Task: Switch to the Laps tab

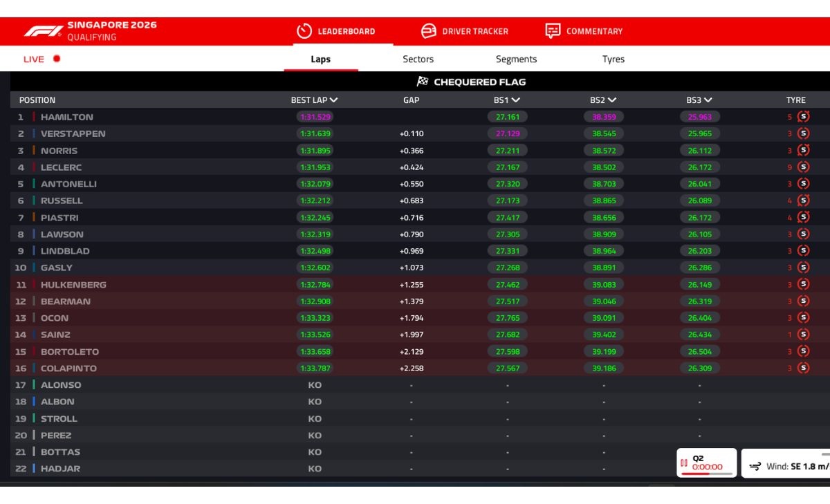Action: click(x=321, y=59)
